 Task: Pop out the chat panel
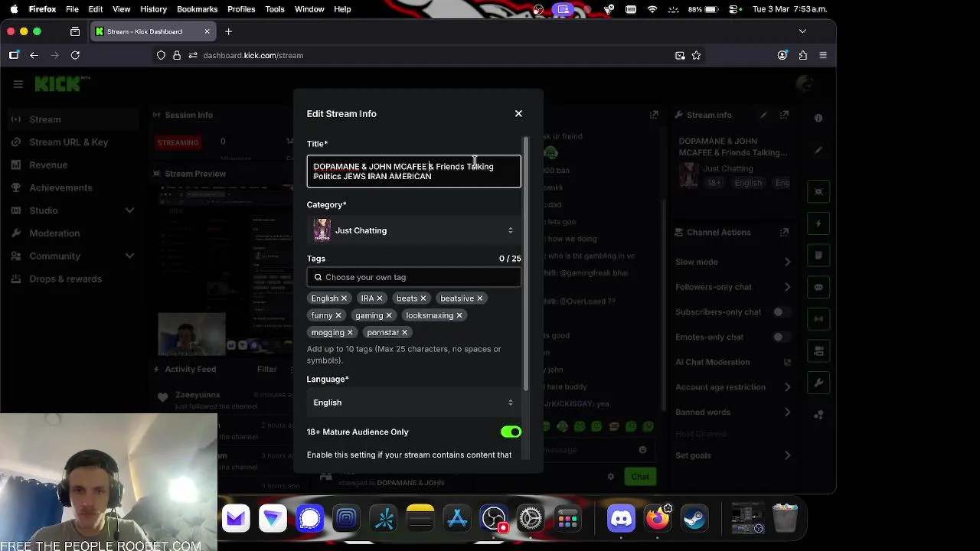pos(654,115)
